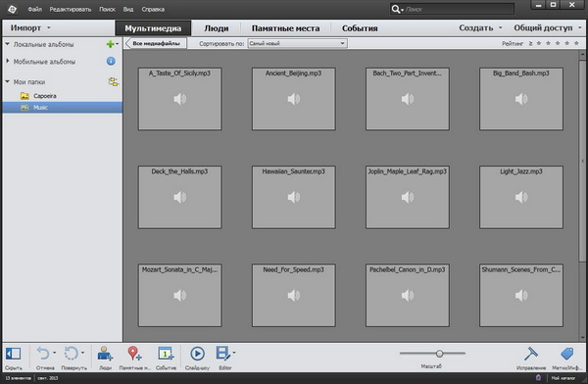Click the speaker icon on A_Taste_Of_Sicily.mp3

click(x=180, y=99)
